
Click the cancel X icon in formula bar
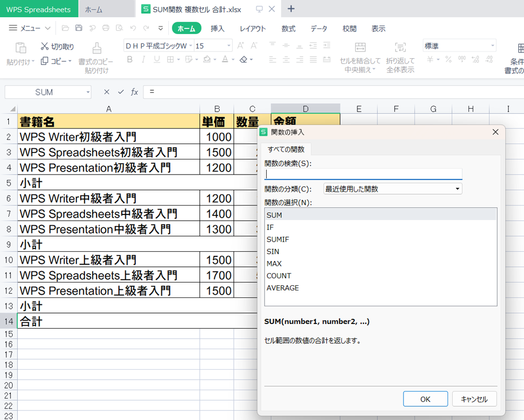coord(106,92)
